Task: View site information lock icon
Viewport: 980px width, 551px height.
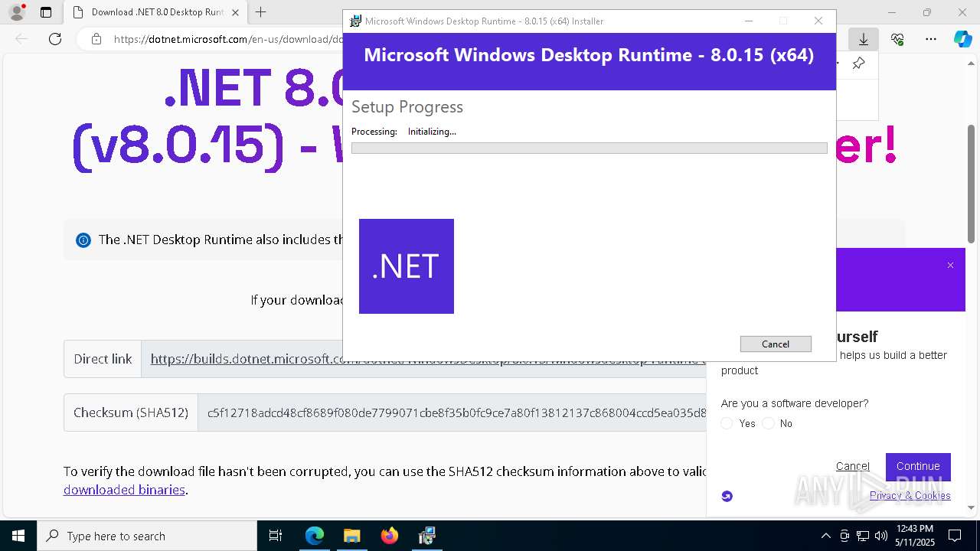Action: [96, 39]
